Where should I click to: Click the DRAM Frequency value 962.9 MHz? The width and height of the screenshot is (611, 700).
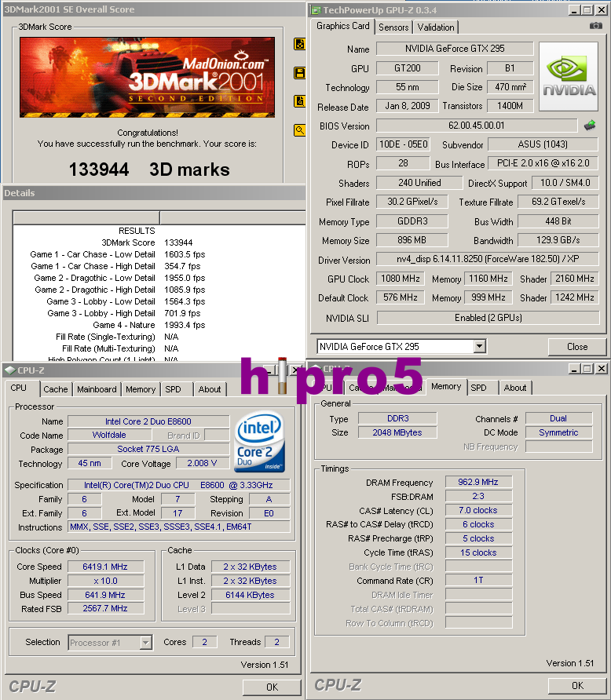478,482
